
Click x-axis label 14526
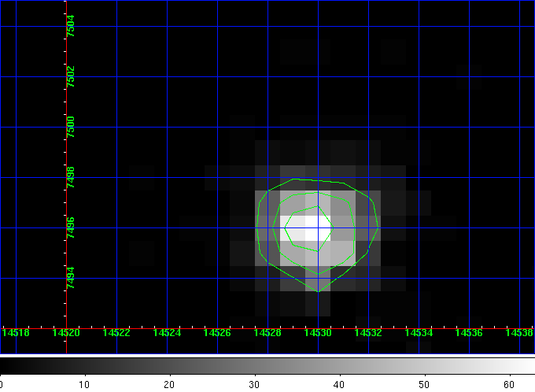coord(217,333)
